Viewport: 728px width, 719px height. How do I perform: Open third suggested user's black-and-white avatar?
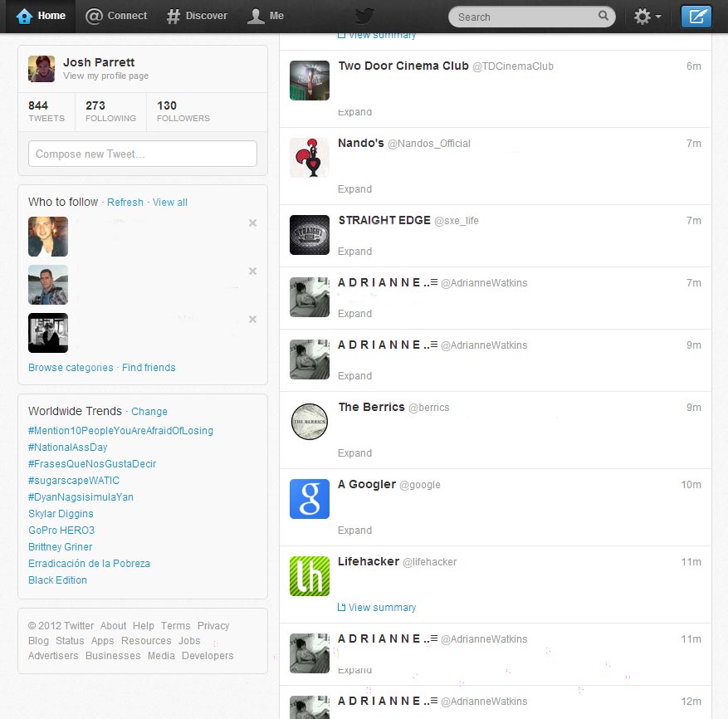tap(48, 333)
